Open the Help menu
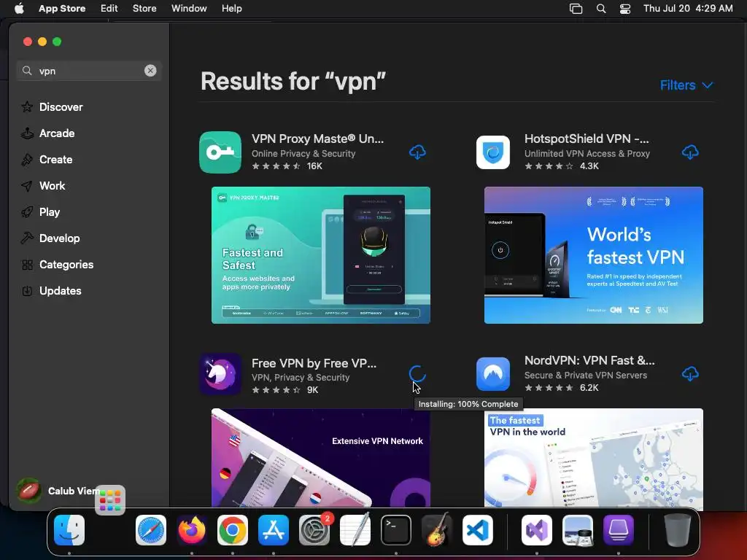The image size is (747, 560). pyautogui.click(x=231, y=9)
